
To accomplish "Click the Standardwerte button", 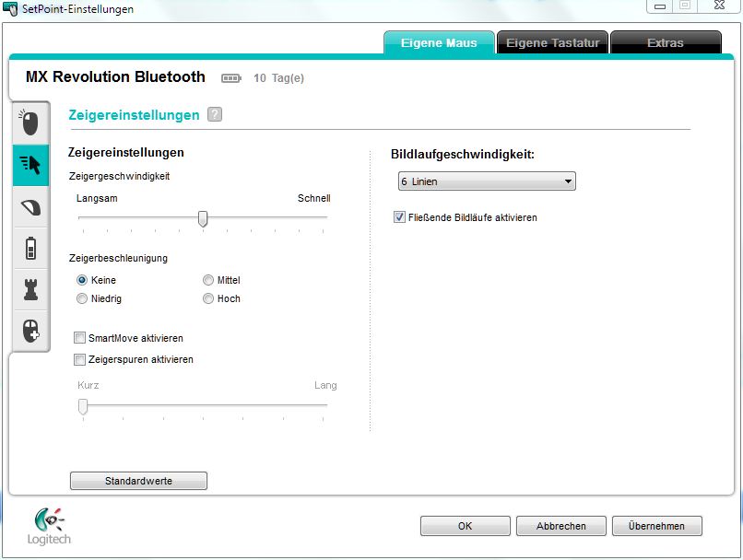I will (x=138, y=481).
